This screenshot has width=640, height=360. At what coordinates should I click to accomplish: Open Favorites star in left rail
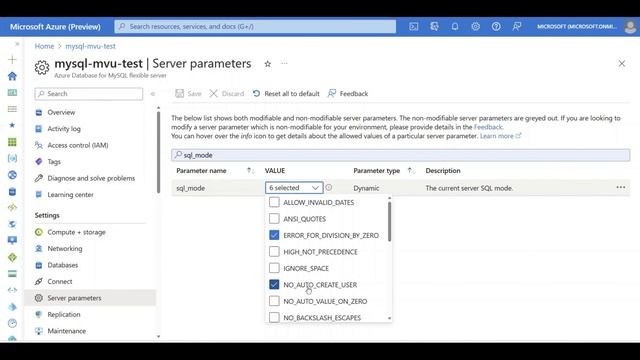pos(12,125)
